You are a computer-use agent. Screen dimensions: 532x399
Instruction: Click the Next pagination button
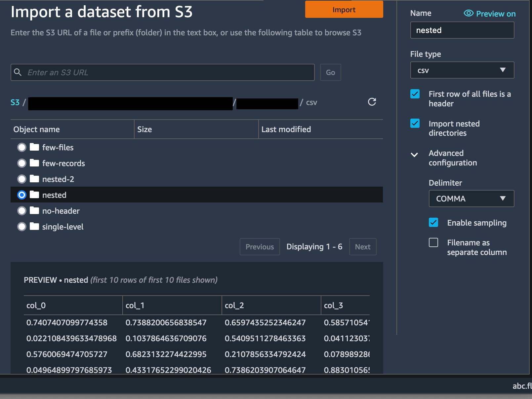(x=362, y=247)
